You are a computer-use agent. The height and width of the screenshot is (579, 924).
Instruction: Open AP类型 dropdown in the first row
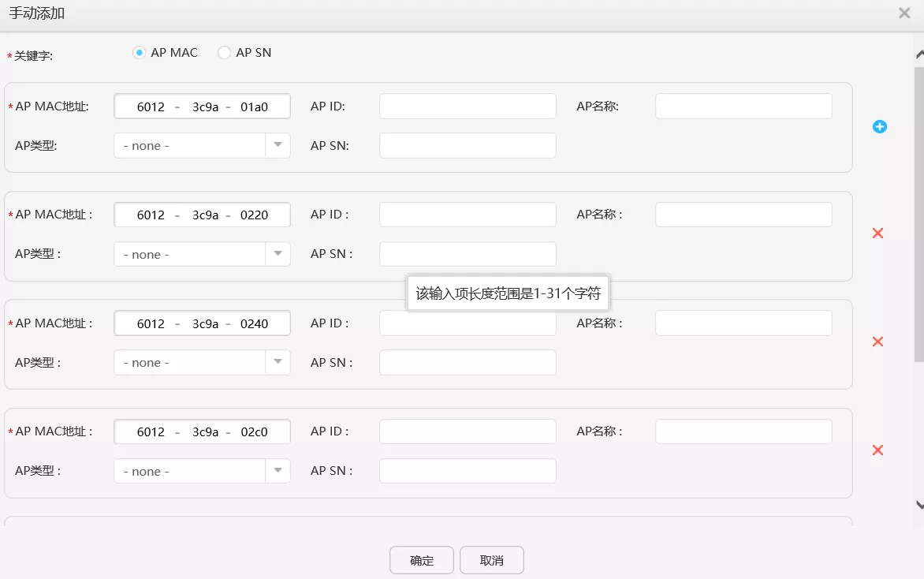(202, 146)
